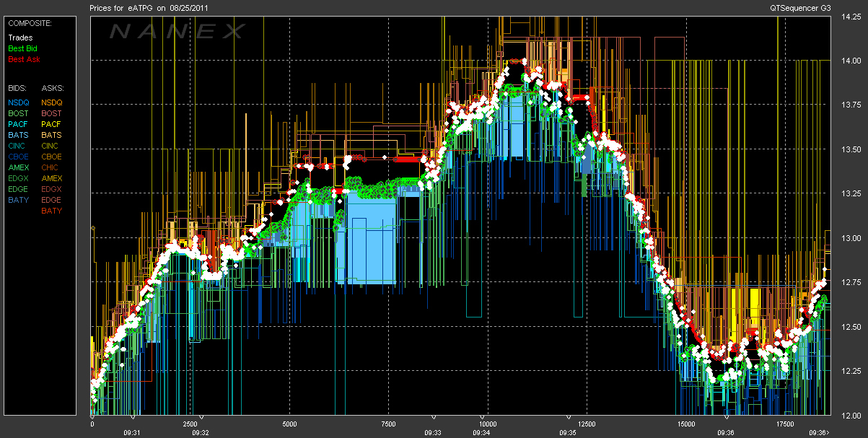This screenshot has height=438, width=868.
Task: Click the "CHIC" entry in the ASKS legend
Action: [x=51, y=167]
